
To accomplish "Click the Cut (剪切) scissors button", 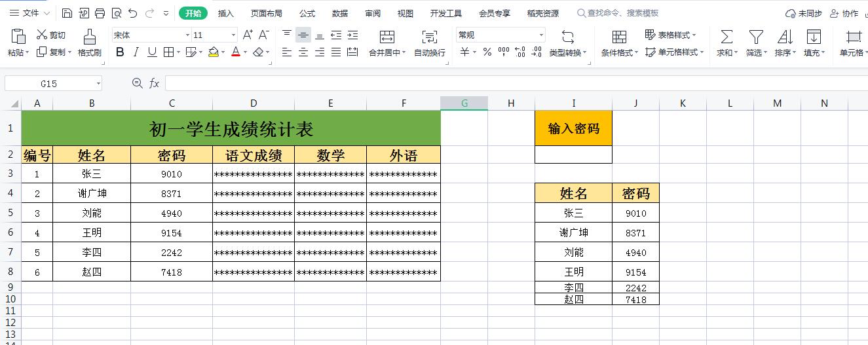I will [x=51, y=35].
